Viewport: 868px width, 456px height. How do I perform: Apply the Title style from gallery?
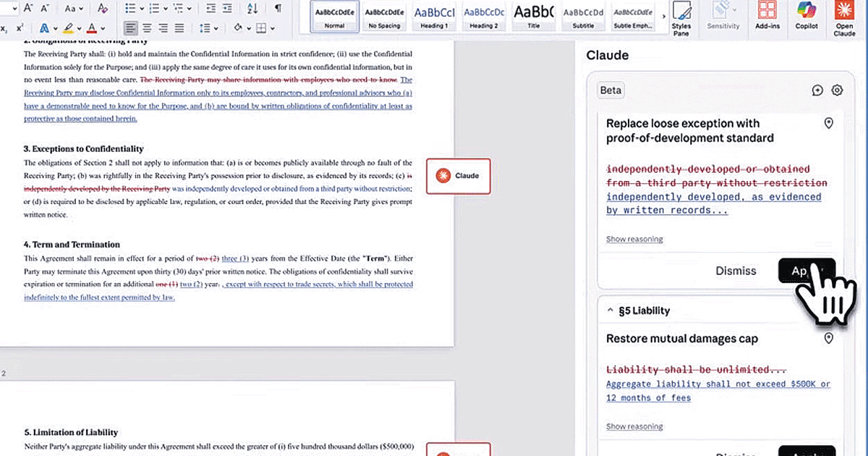pyautogui.click(x=533, y=16)
